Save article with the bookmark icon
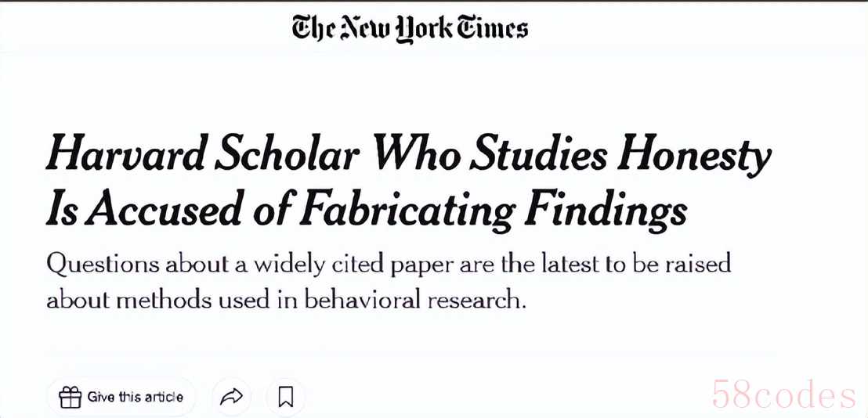 tap(286, 398)
